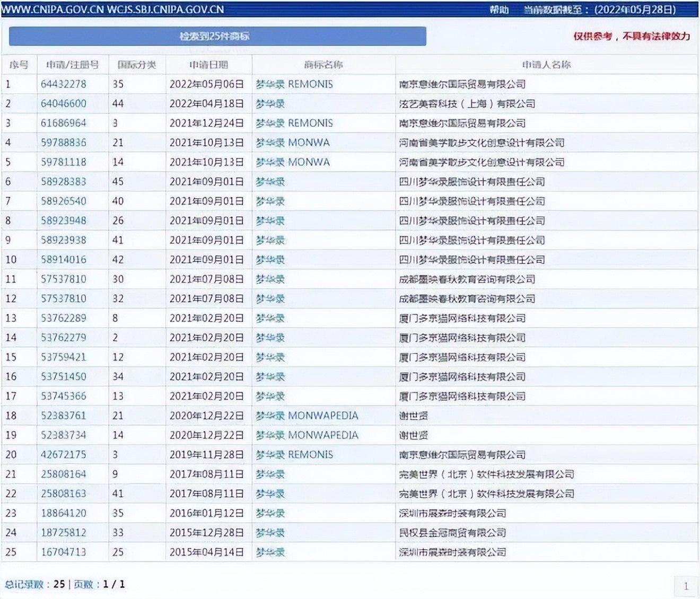
Task: Click the 国际分类 column header
Action: click(137, 65)
